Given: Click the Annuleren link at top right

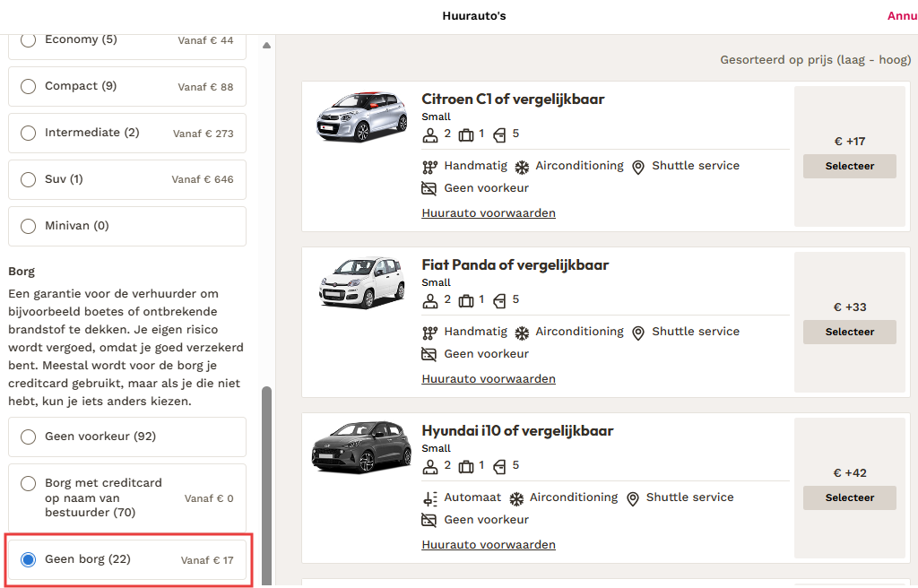Looking at the screenshot, I should click(902, 16).
